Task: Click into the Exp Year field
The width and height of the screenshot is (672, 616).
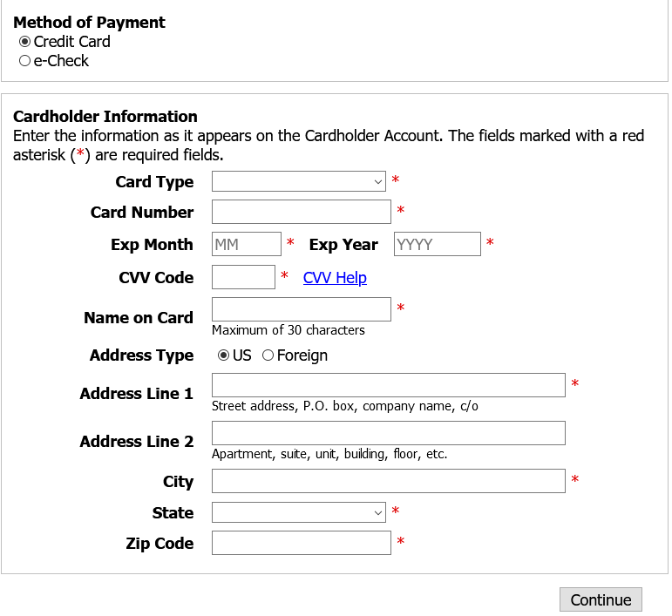Action: click(438, 244)
